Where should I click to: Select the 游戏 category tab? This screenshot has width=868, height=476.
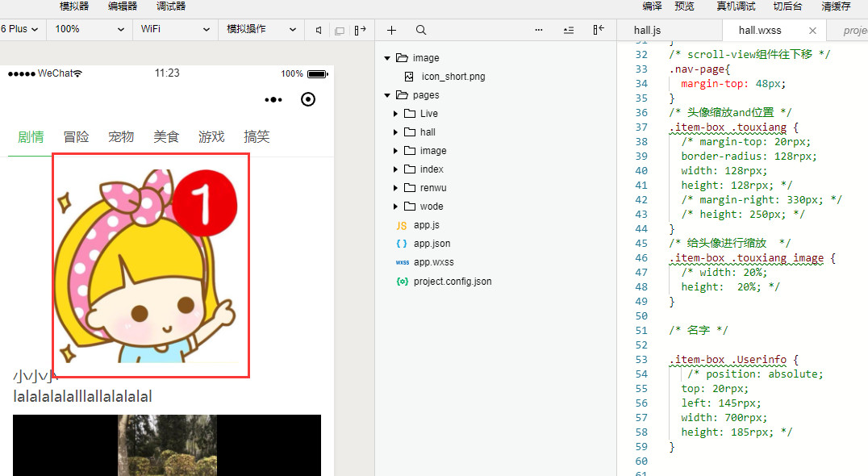(x=211, y=136)
